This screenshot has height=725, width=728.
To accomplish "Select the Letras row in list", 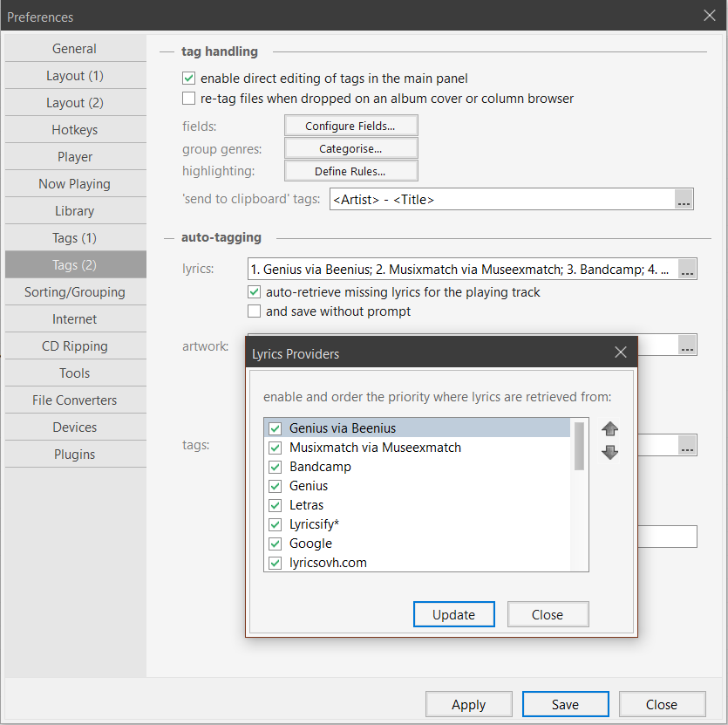I will pyautogui.click(x=417, y=505).
